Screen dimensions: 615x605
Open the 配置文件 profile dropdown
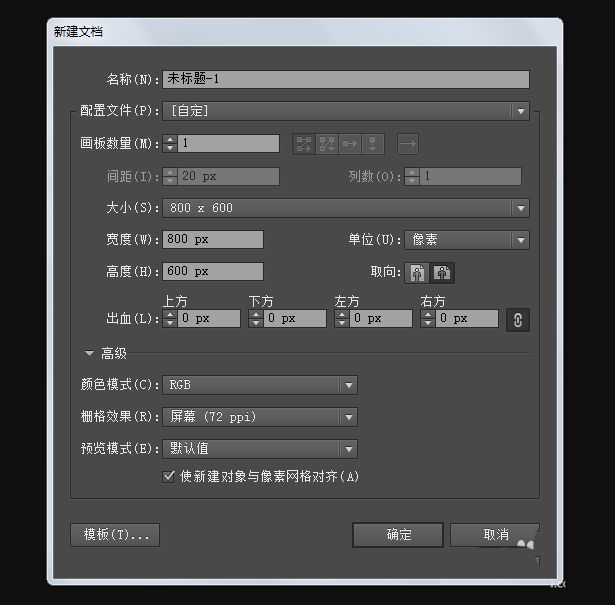(x=346, y=111)
